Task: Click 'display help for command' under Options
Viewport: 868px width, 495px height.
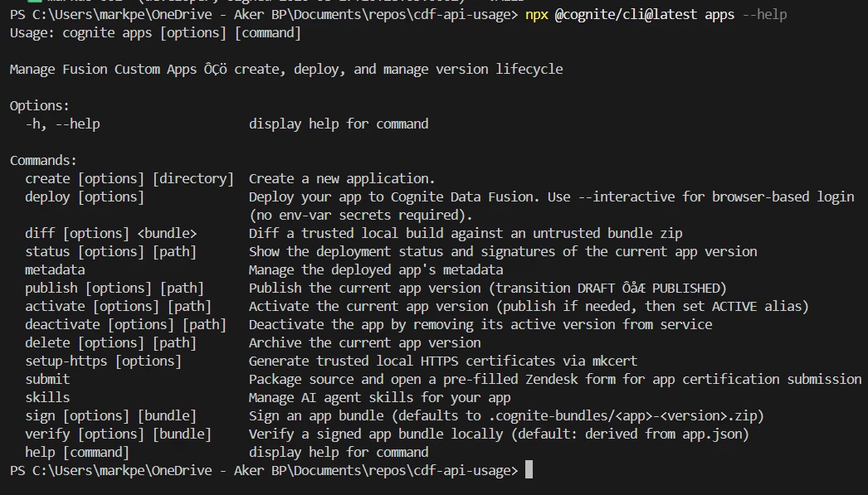Action: click(x=339, y=124)
